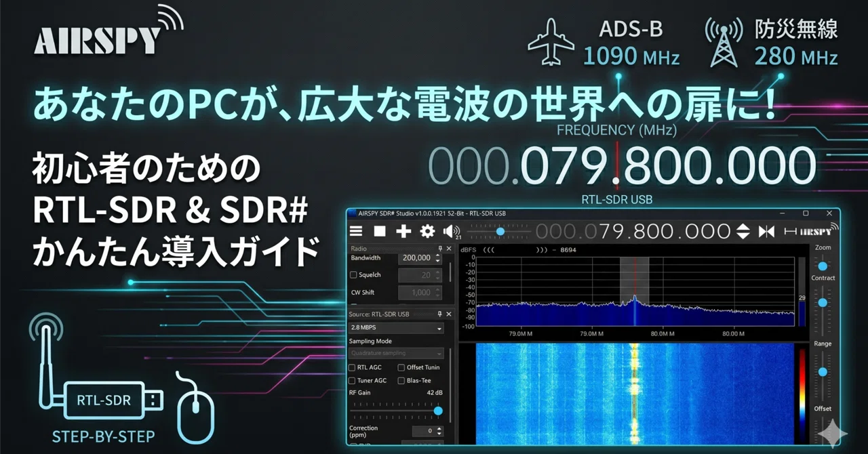Click the AIRSPY logo in SDR# toolbar
The height and width of the screenshot is (454, 868).
[818, 230]
